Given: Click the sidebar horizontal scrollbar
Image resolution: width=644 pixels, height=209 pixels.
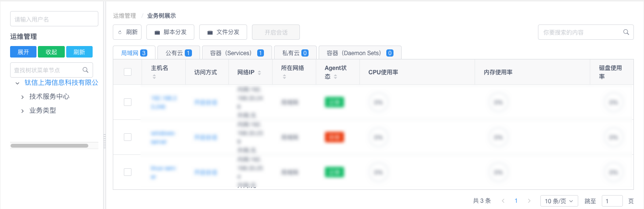Looking at the screenshot, I should [49, 145].
